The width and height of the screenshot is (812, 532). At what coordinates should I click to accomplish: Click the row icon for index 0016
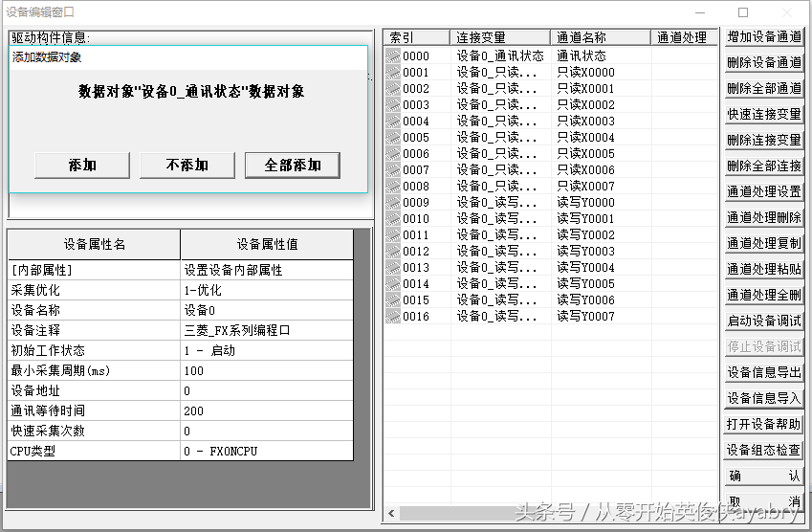point(393,317)
